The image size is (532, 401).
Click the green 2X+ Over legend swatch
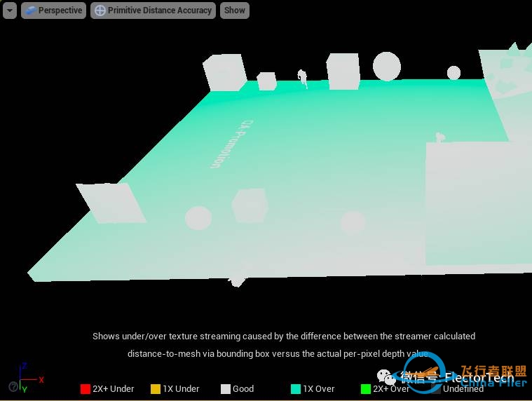365,389
